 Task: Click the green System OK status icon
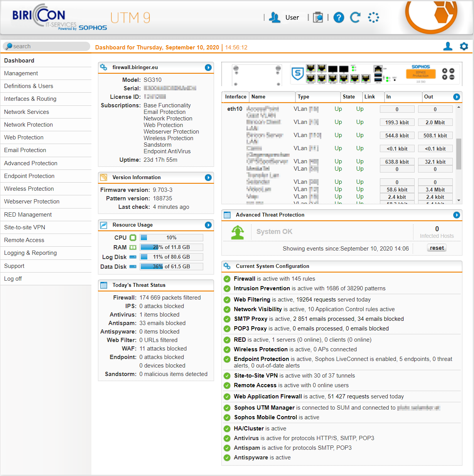[238, 232]
